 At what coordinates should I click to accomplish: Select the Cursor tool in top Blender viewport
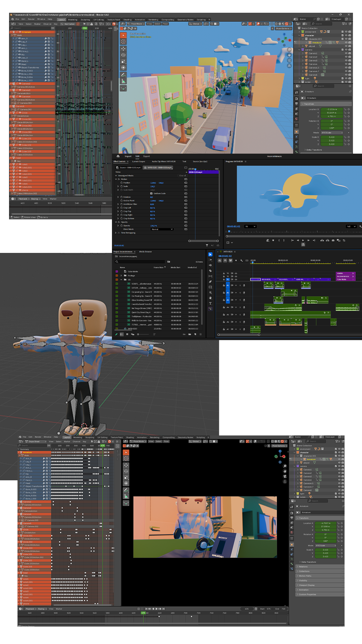pyautogui.click(x=123, y=42)
